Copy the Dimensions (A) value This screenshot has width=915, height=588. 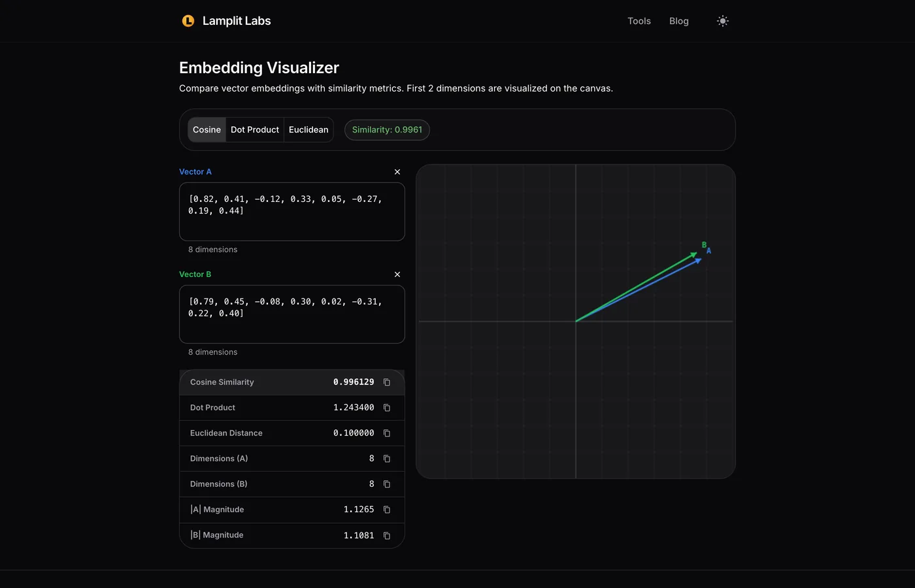387,459
